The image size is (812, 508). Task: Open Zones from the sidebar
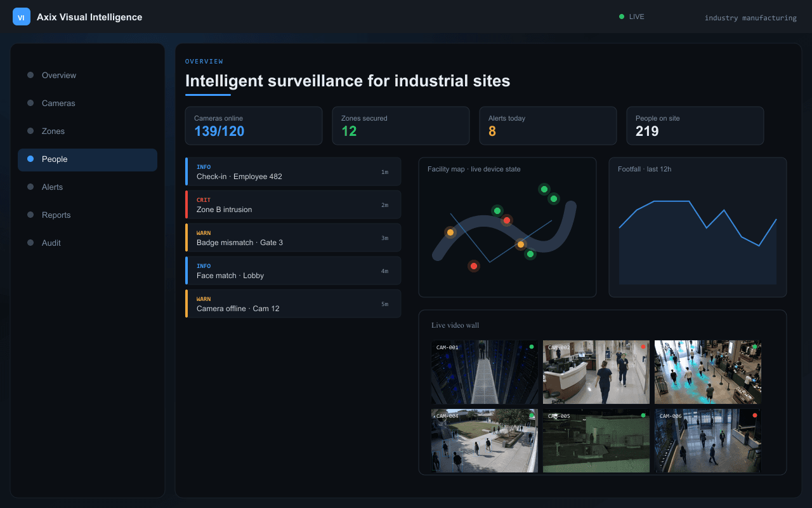[x=88, y=131]
